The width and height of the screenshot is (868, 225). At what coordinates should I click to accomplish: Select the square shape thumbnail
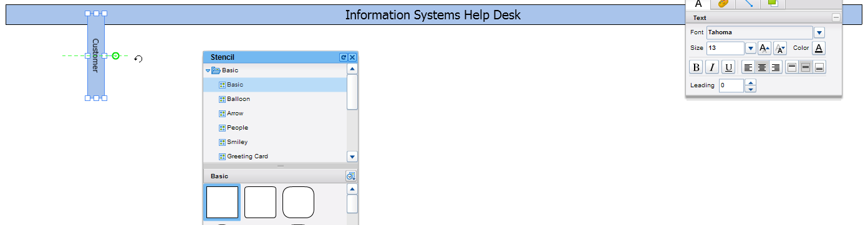coord(223,202)
